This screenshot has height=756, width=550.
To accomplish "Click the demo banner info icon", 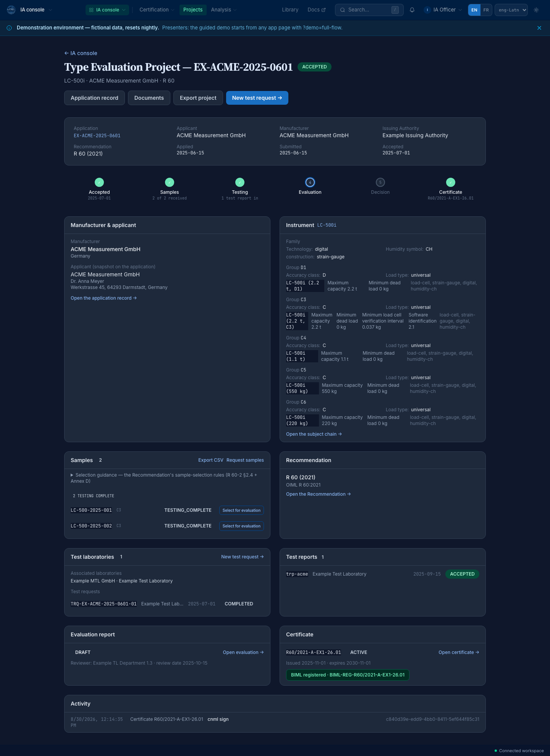I will (x=9, y=28).
